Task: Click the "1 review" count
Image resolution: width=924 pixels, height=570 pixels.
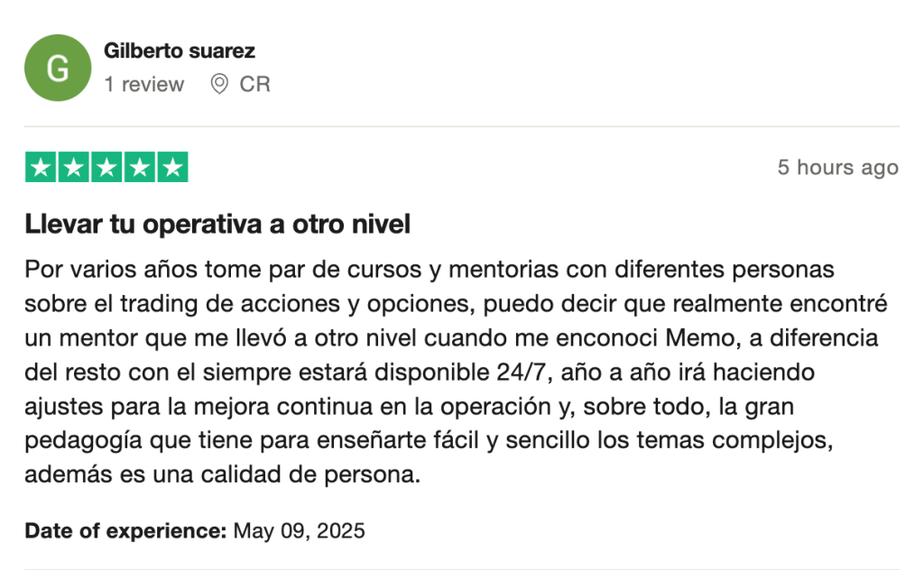Action: tap(144, 84)
